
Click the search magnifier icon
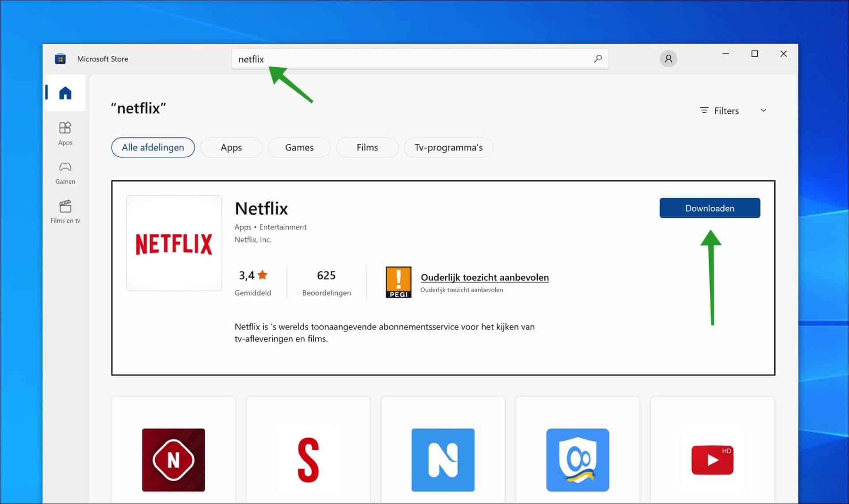click(598, 58)
